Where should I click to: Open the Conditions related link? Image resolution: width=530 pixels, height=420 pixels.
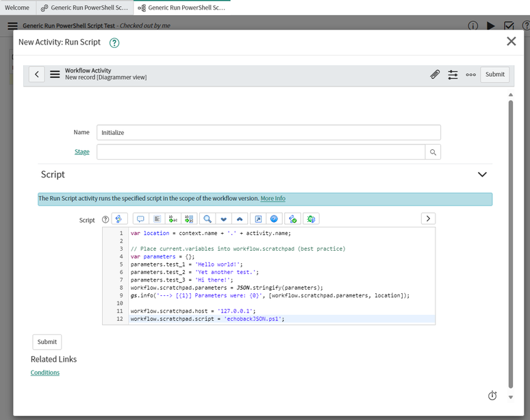pyautogui.click(x=45, y=373)
